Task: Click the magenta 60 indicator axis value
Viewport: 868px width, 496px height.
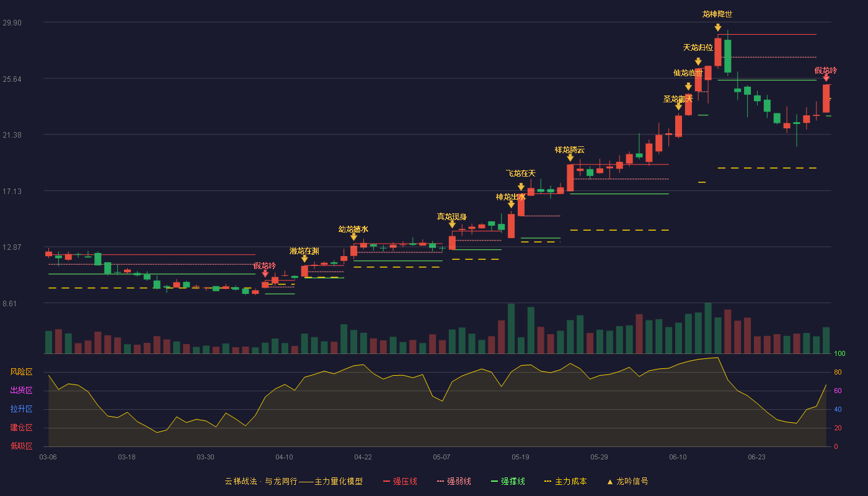Action: [838, 391]
